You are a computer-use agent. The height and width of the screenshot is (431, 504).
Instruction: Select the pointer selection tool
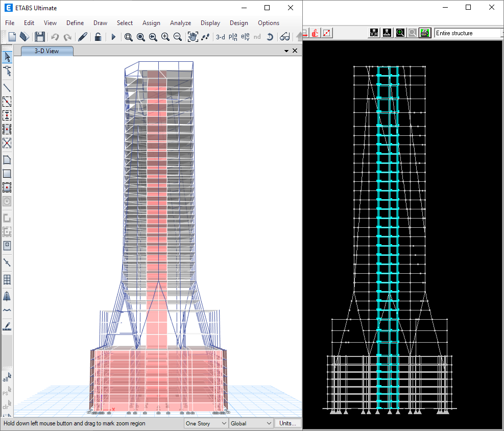(7, 57)
